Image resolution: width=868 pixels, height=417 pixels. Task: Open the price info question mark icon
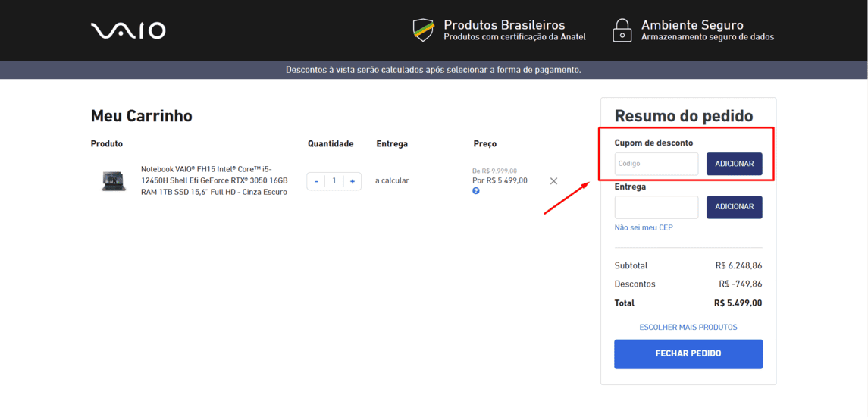coord(475,191)
